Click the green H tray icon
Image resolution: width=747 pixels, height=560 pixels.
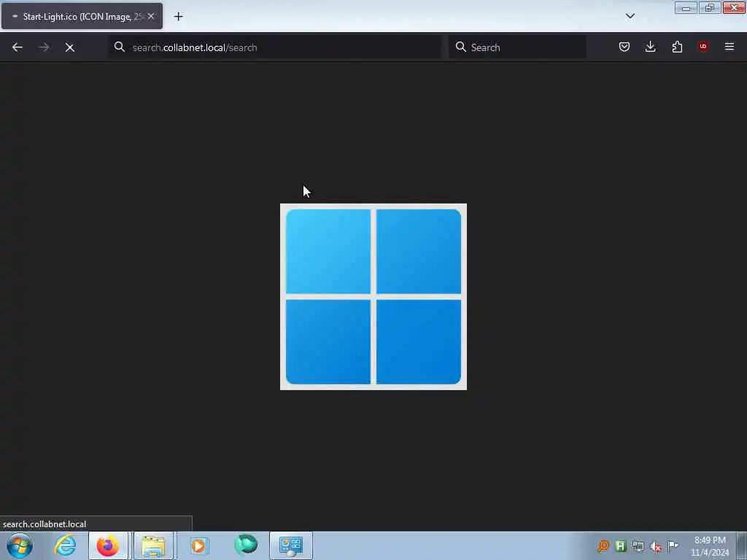tap(621, 545)
